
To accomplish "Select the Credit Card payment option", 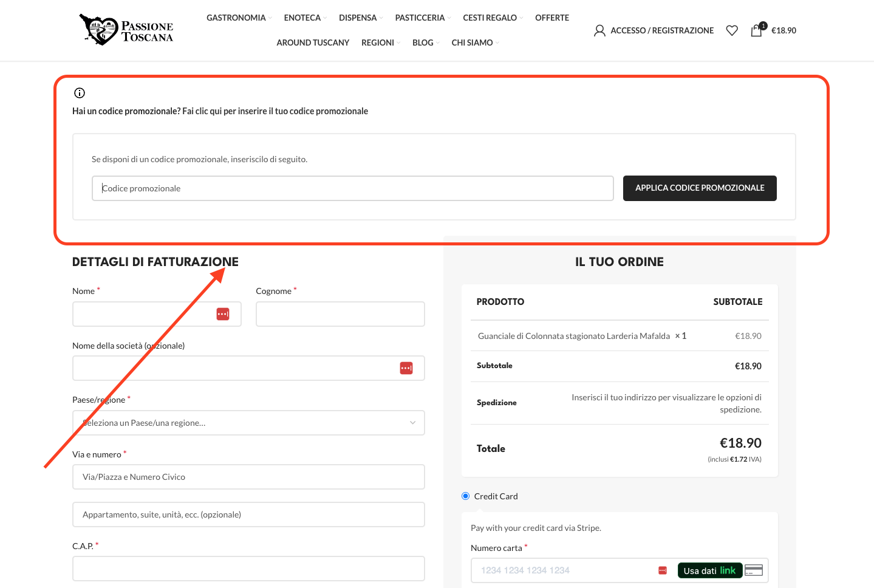I will (x=466, y=496).
